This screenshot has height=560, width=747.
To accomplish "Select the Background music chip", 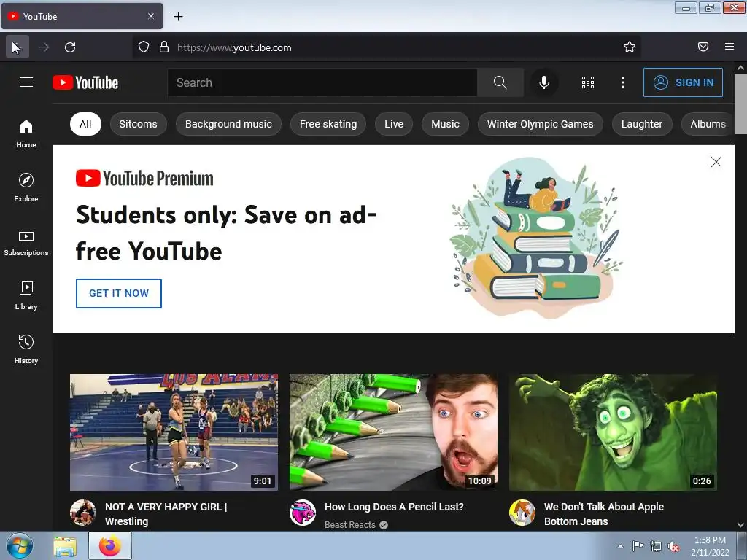I will point(228,124).
